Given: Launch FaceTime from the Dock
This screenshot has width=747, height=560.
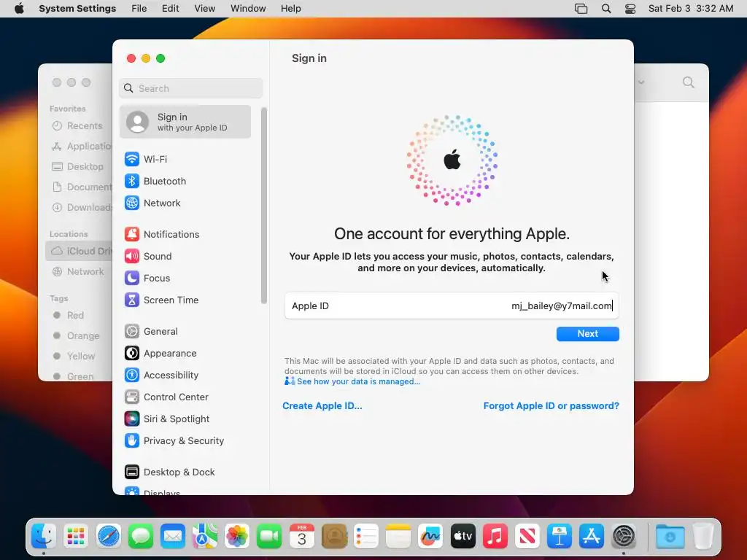Looking at the screenshot, I should [269, 537].
